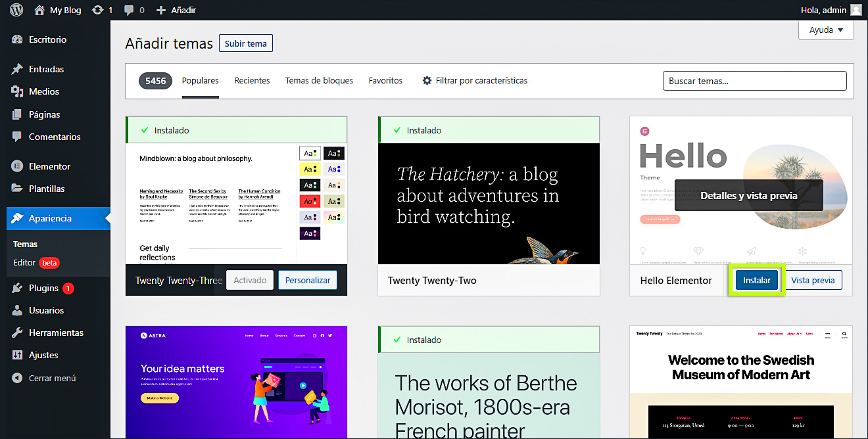Open Ajustes settings menu
Viewport: 868px width, 439px height.
pyautogui.click(x=43, y=355)
